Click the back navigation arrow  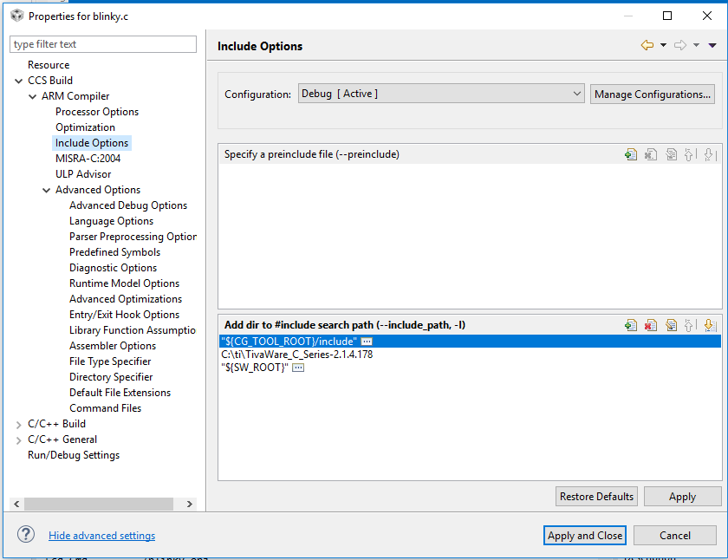click(649, 46)
